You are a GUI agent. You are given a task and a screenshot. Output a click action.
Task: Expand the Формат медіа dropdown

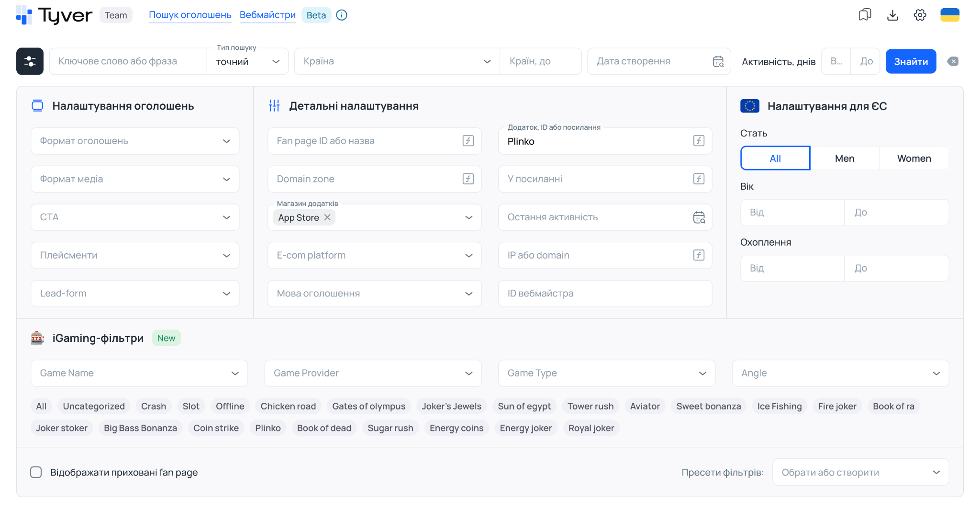coord(135,179)
